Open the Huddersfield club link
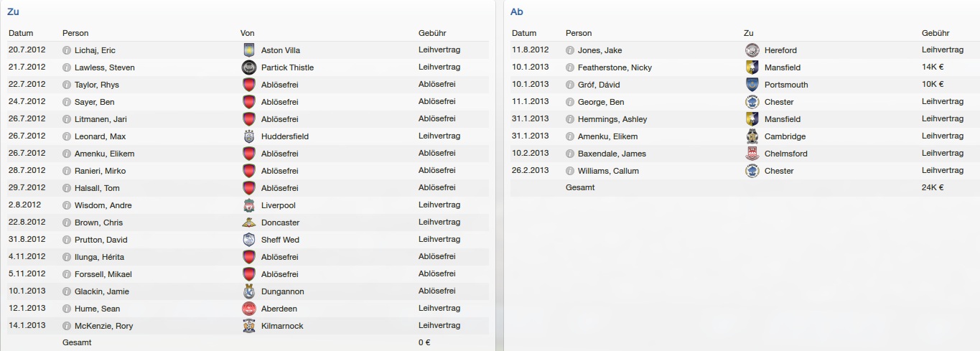Image resolution: width=980 pixels, height=351 pixels. tap(285, 136)
